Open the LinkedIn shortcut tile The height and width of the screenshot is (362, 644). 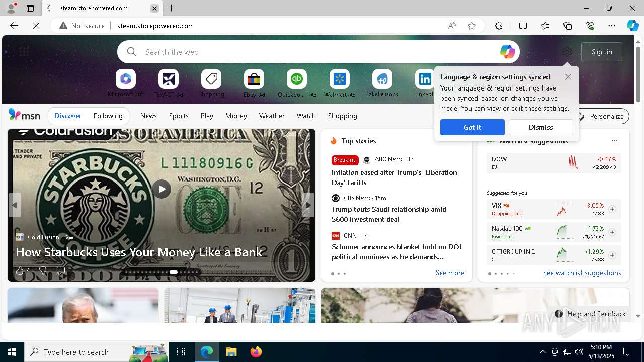click(425, 79)
